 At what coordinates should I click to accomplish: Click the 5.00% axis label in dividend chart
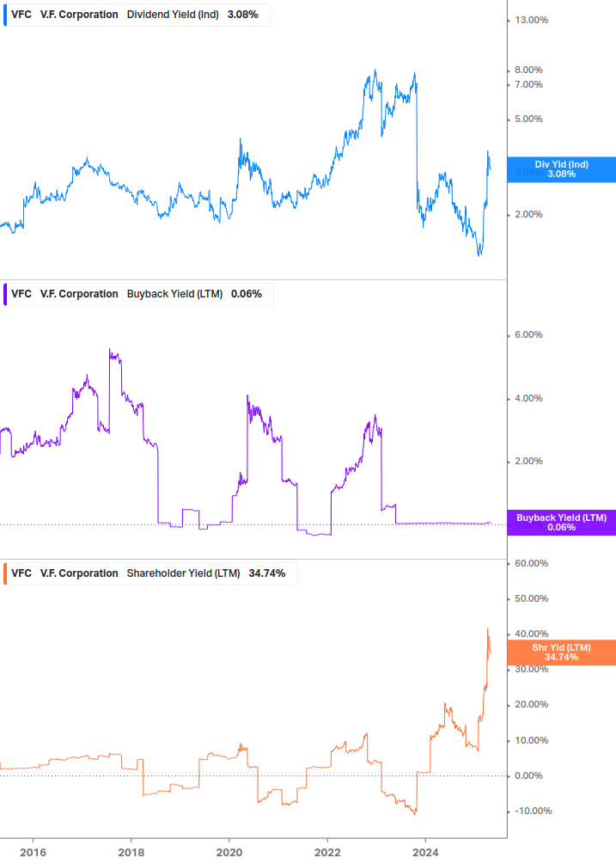click(x=528, y=119)
